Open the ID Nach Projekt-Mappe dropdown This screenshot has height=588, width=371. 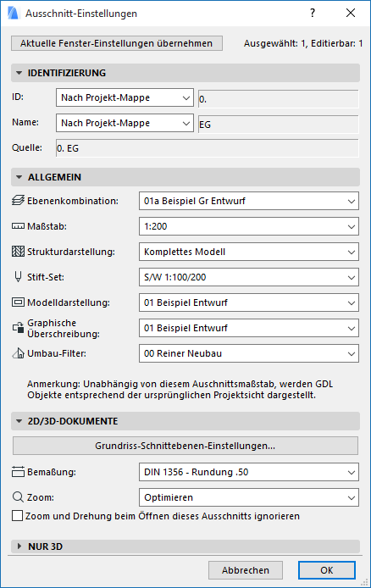(x=125, y=98)
